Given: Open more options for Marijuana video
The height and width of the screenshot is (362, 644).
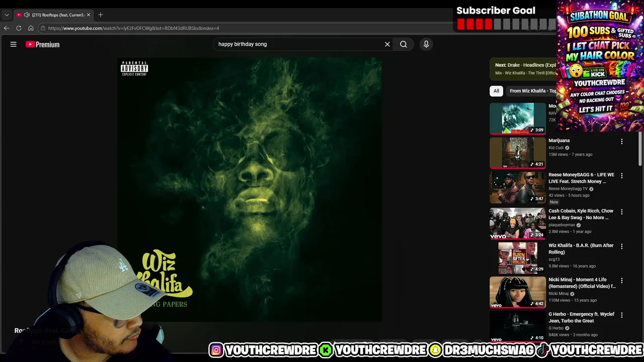Looking at the screenshot, I should point(622,142).
